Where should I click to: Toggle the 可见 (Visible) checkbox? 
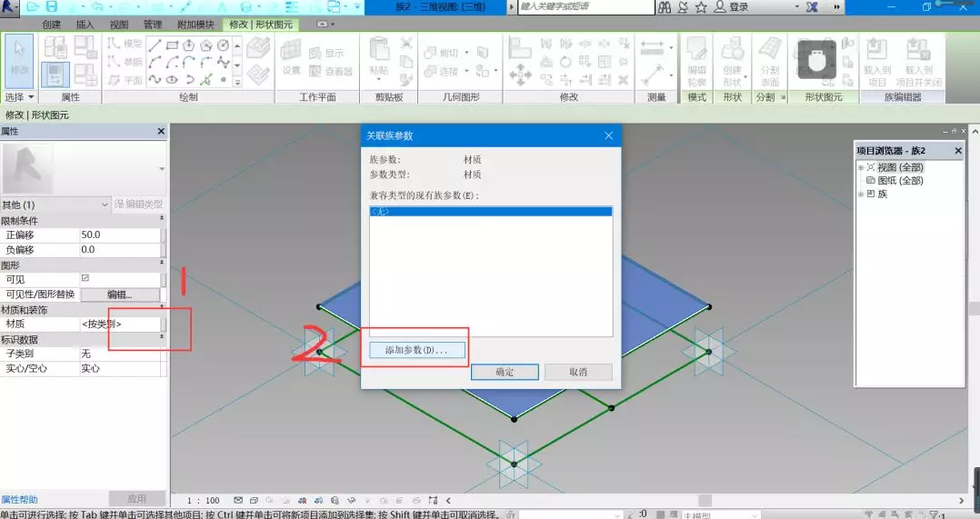pyautogui.click(x=85, y=278)
